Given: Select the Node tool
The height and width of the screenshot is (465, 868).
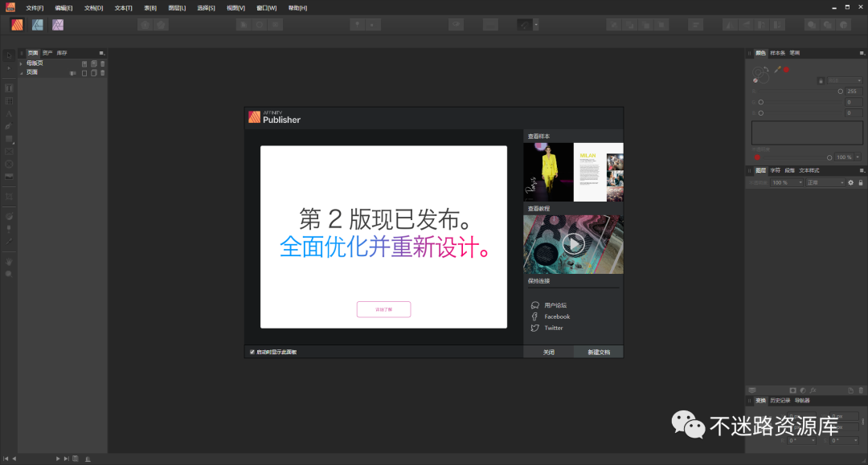Looking at the screenshot, I should click(9, 68).
